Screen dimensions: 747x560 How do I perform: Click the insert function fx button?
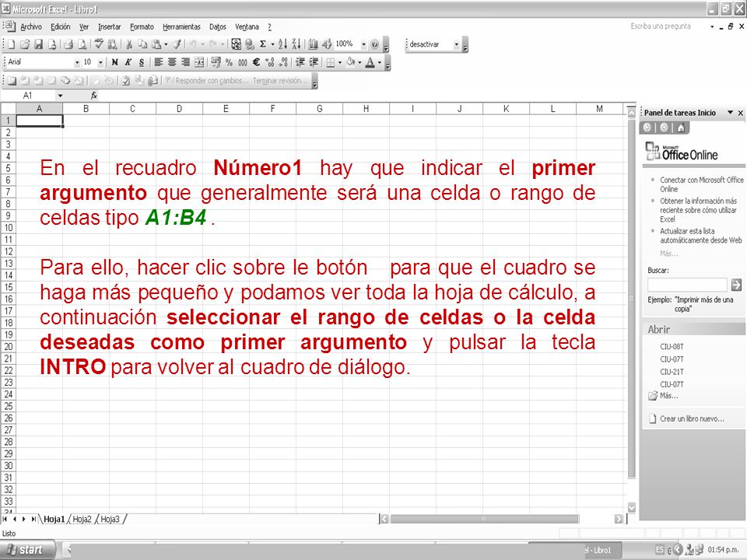tap(94, 95)
